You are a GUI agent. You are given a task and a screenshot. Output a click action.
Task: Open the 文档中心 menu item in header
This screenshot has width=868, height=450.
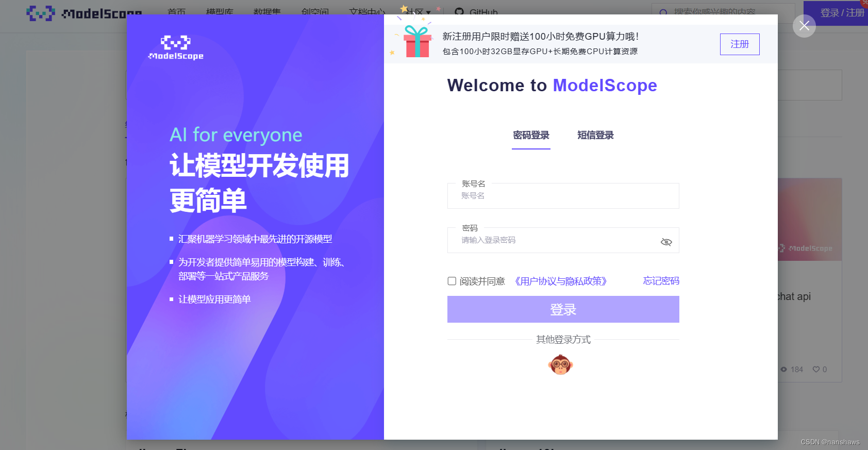[x=367, y=12]
